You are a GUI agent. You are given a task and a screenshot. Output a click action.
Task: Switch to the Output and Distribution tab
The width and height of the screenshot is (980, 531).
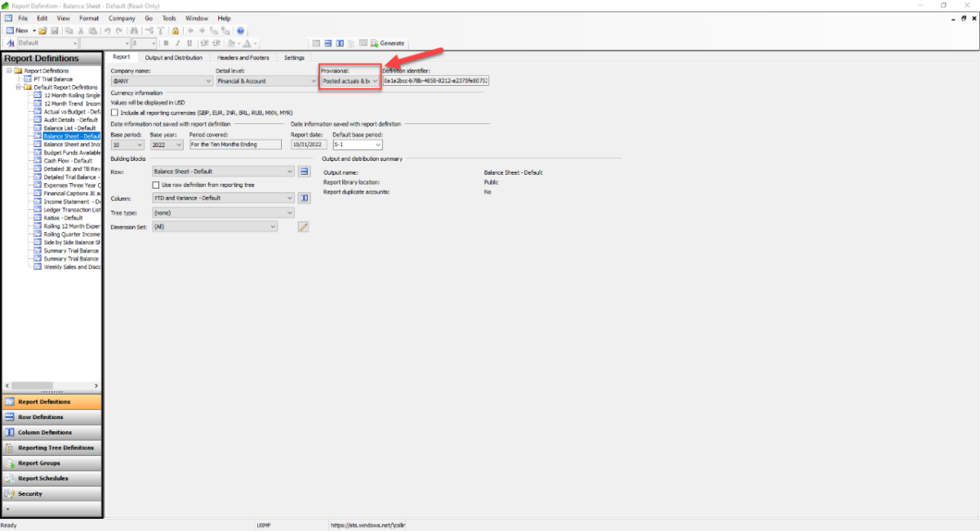tap(174, 57)
